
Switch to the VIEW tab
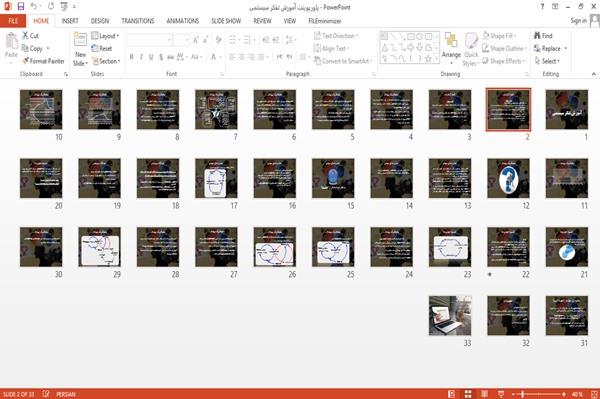[x=290, y=21]
